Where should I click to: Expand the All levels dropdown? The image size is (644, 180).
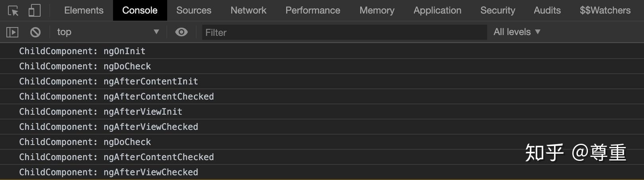click(x=517, y=32)
